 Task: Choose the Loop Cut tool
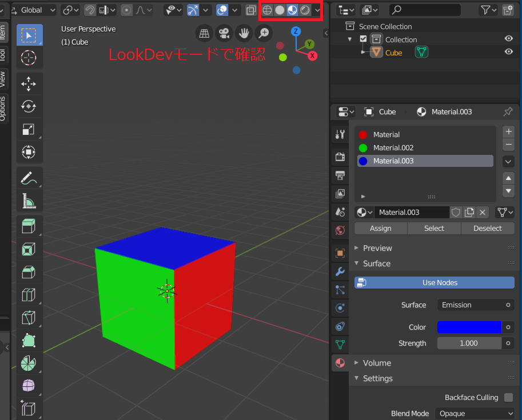pyautogui.click(x=29, y=294)
